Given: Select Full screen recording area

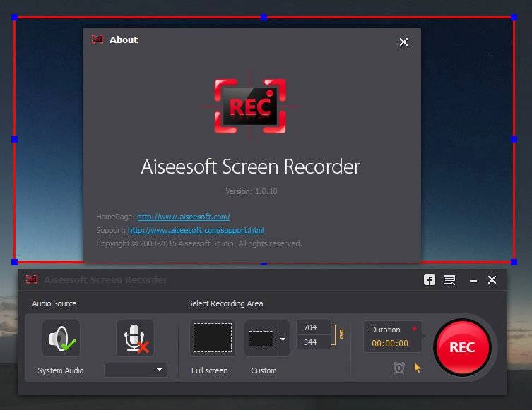Looking at the screenshot, I should (x=213, y=338).
